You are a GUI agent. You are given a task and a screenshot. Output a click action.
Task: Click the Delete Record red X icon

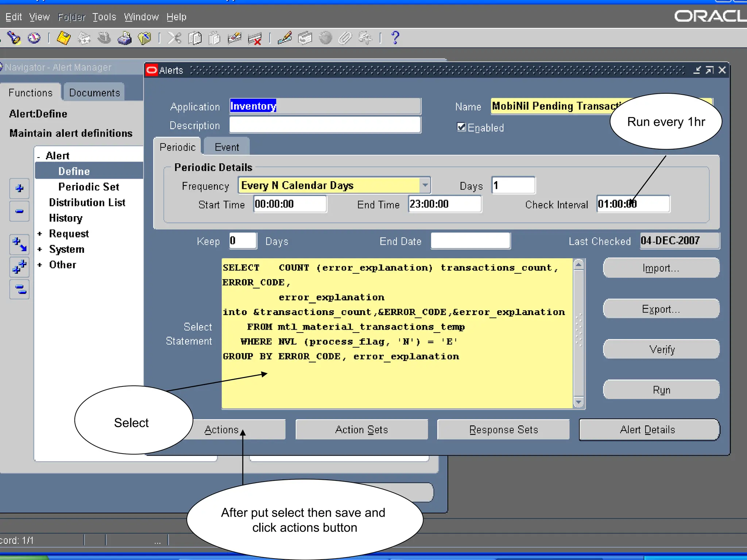point(255,38)
